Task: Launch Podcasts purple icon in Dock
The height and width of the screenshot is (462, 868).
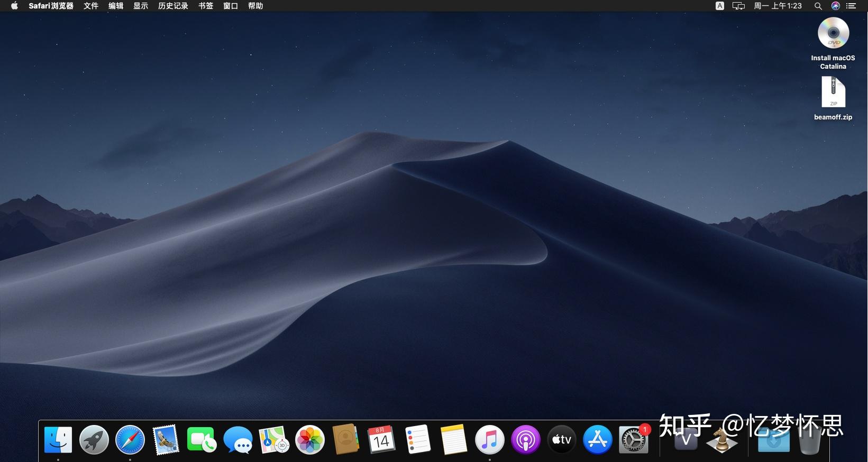Action: point(526,440)
